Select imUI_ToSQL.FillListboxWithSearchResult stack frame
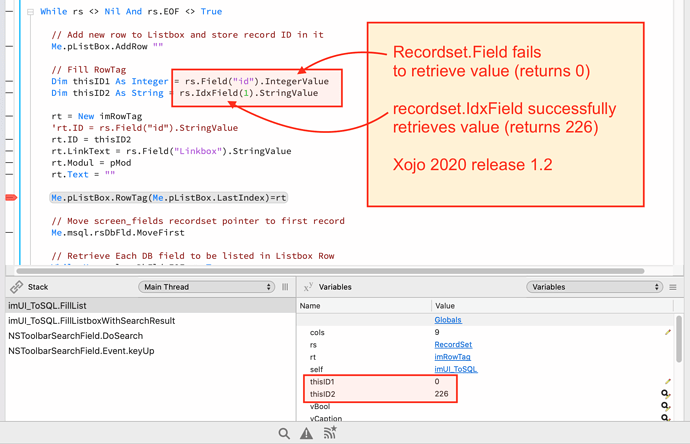The width and height of the screenshot is (690, 444). pos(150,321)
